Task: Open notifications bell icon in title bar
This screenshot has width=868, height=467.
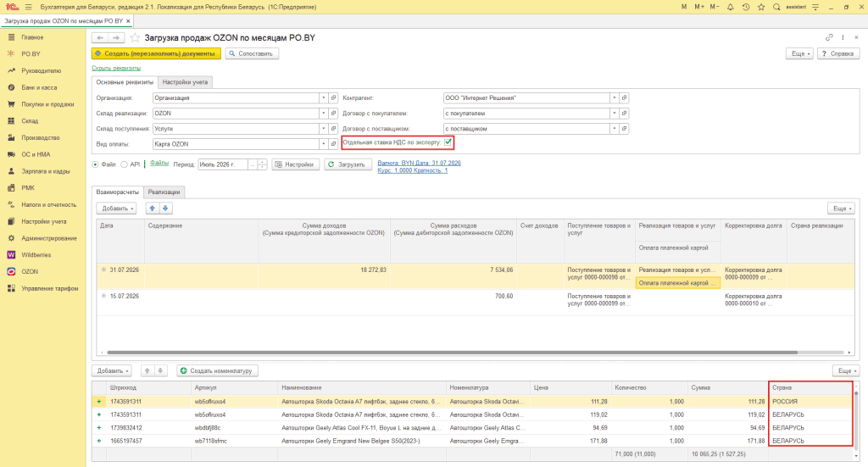Action: coord(730,7)
